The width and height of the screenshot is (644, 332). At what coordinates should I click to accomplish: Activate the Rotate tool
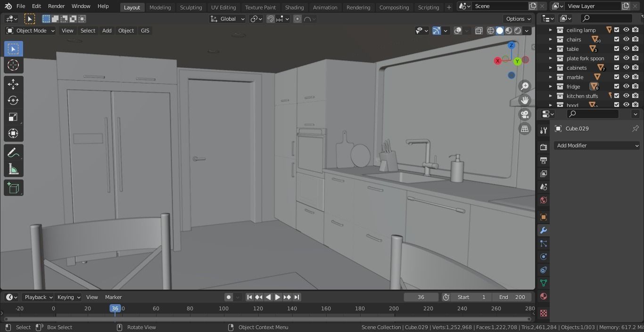coord(13,100)
